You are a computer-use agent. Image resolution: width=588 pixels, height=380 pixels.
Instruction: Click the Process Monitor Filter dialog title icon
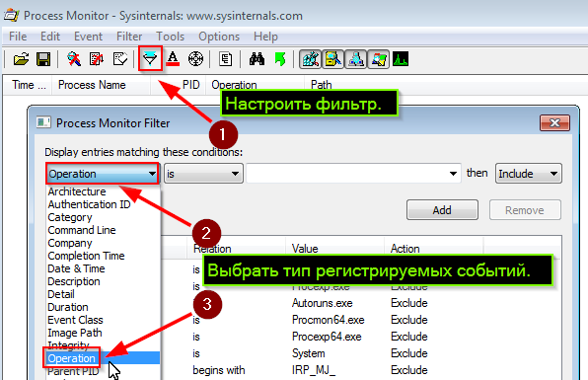click(x=43, y=122)
